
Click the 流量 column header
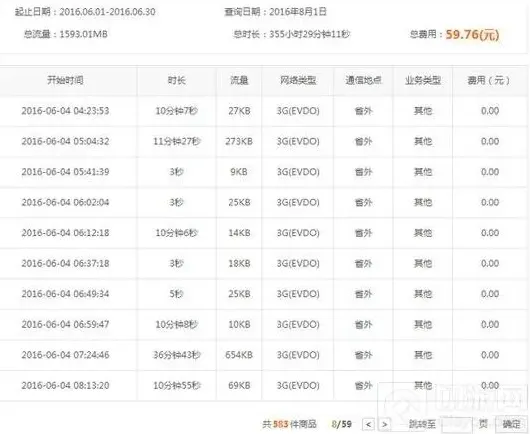click(239, 80)
